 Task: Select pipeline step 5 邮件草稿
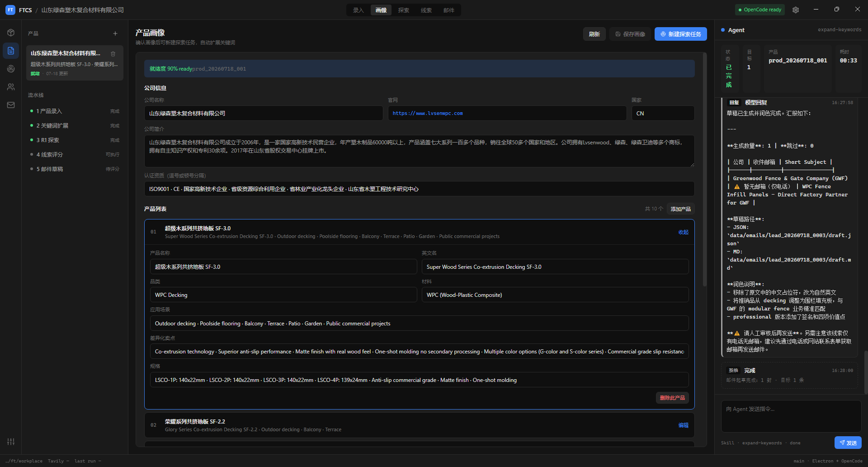click(x=75, y=169)
